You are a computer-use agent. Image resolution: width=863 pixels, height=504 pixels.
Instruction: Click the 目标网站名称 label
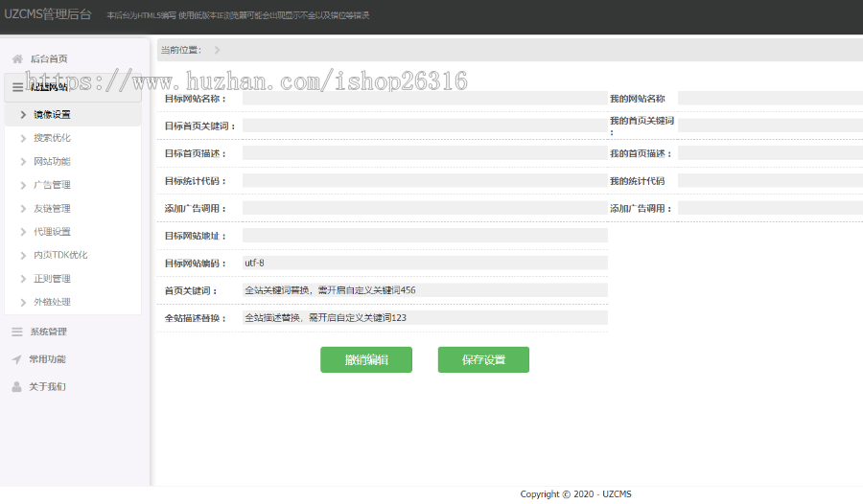[x=195, y=99]
